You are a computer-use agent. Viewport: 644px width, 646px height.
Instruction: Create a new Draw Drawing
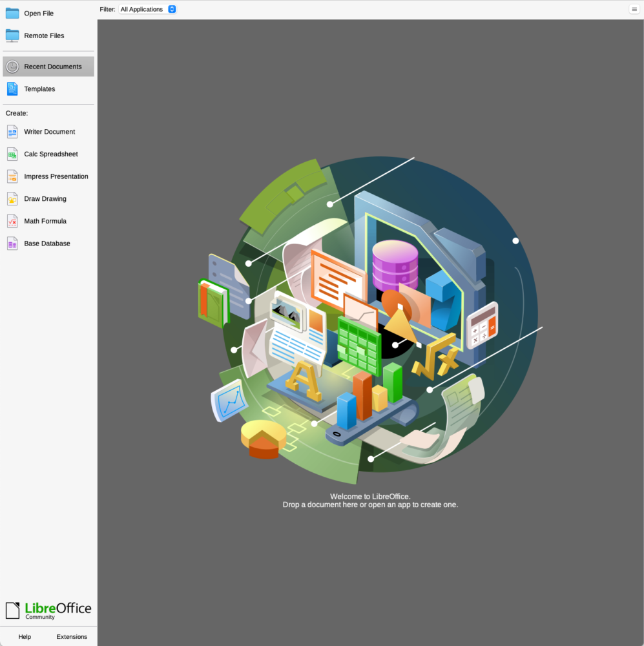point(45,199)
